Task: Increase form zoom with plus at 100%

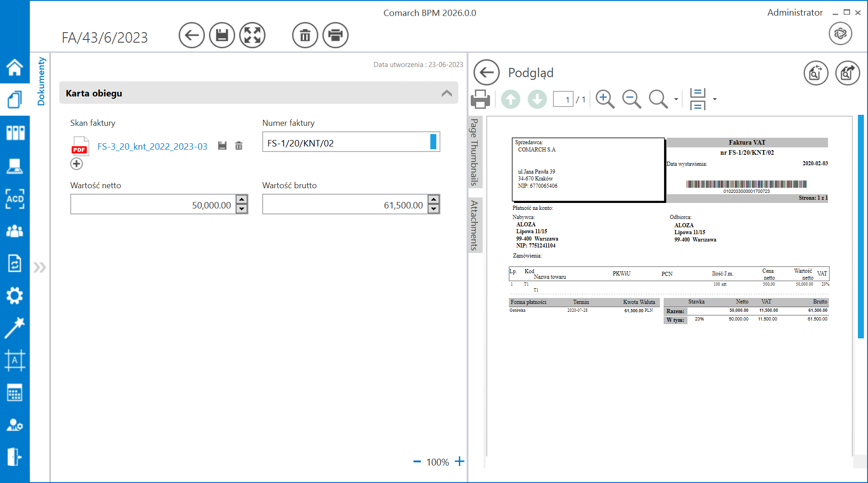Action: pyautogui.click(x=459, y=461)
